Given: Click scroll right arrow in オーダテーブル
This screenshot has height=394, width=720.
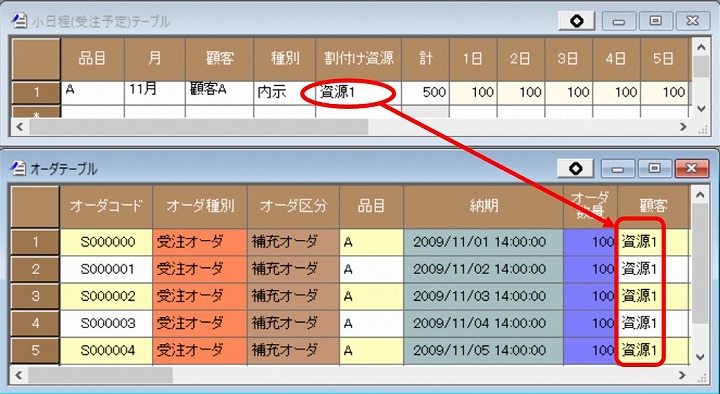Looking at the screenshot, I should point(682,375).
